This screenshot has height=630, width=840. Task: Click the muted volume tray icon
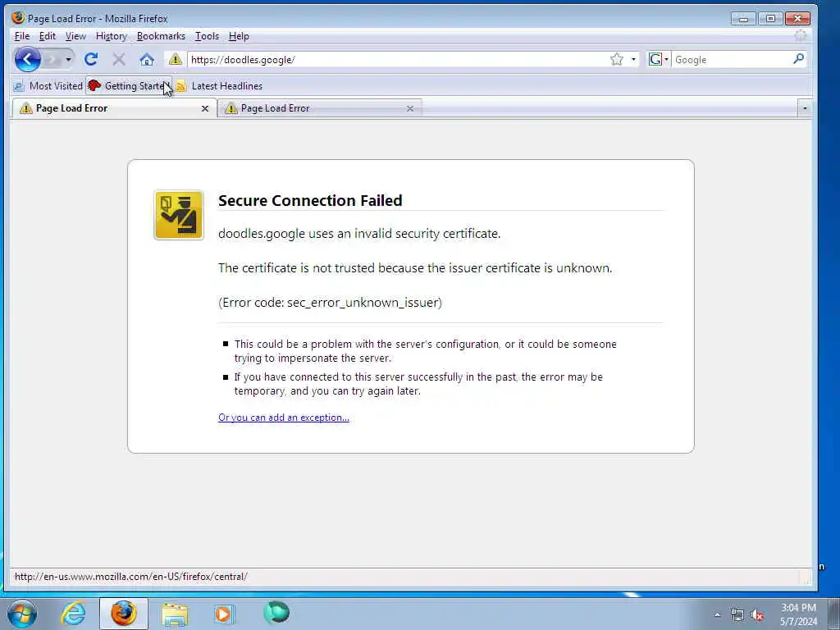click(x=757, y=614)
